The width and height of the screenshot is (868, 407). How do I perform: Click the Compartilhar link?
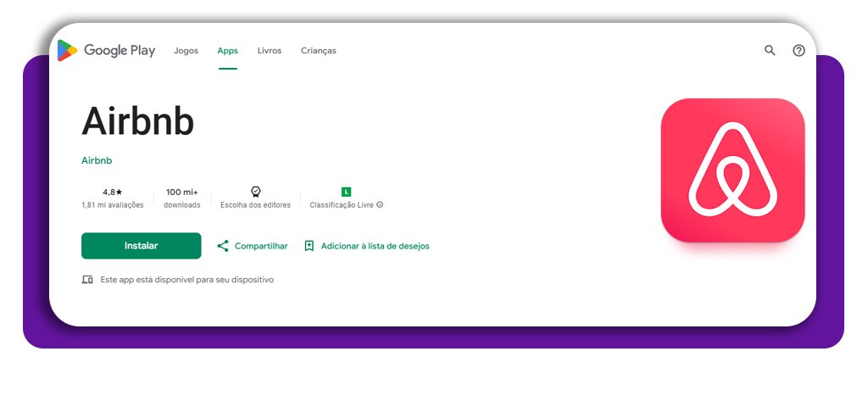click(x=261, y=246)
